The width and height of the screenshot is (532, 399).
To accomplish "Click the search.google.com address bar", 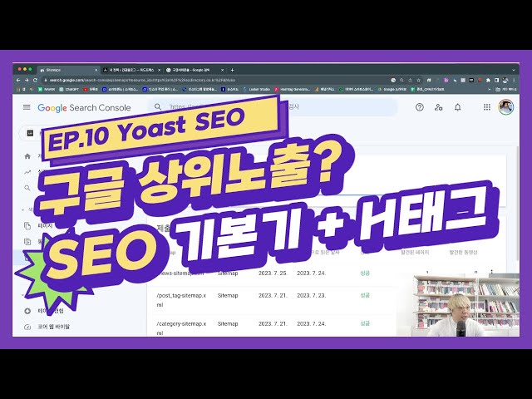I will pos(215,80).
